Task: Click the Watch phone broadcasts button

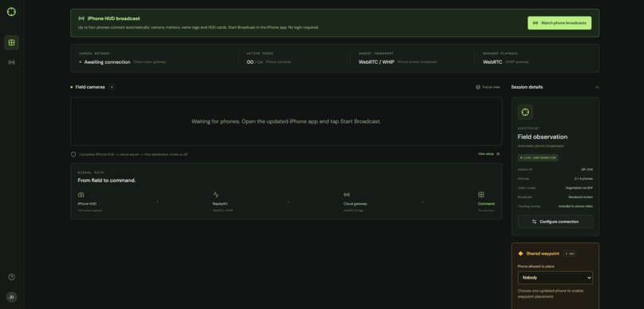Action: click(559, 23)
